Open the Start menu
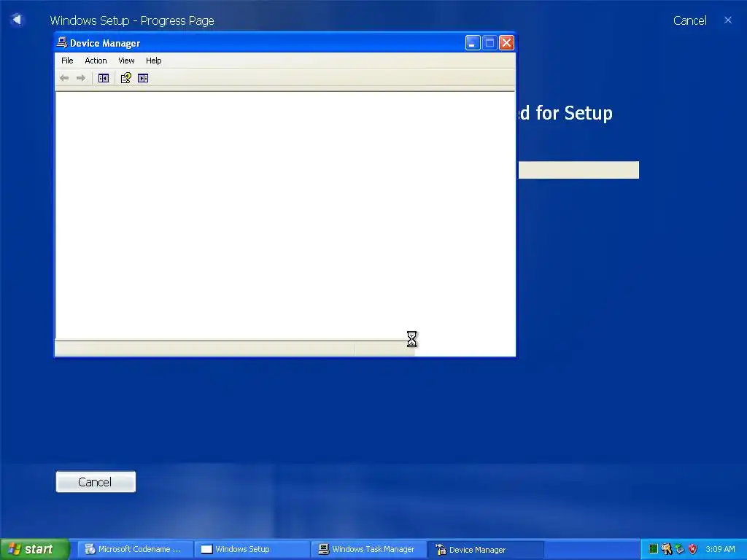The width and height of the screenshot is (747, 560). tap(34, 549)
